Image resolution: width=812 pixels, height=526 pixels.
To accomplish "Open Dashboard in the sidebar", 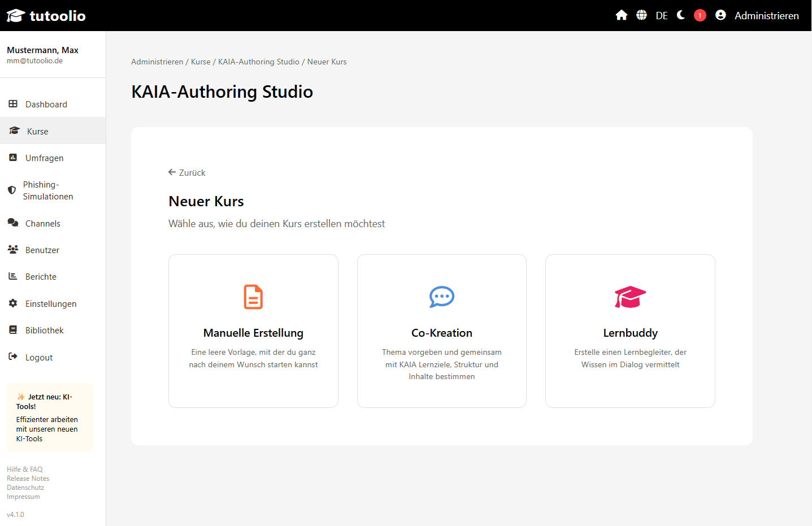I will tap(46, 105).
